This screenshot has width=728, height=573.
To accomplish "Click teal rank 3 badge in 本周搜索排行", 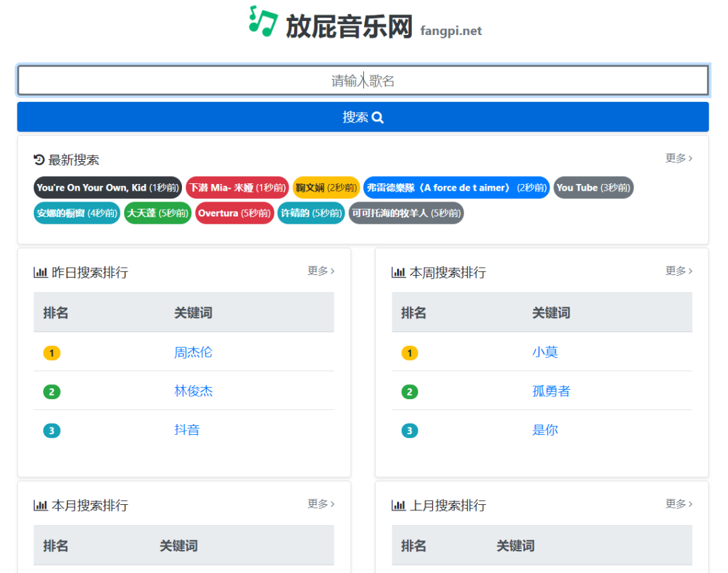I will coord(409,431).
